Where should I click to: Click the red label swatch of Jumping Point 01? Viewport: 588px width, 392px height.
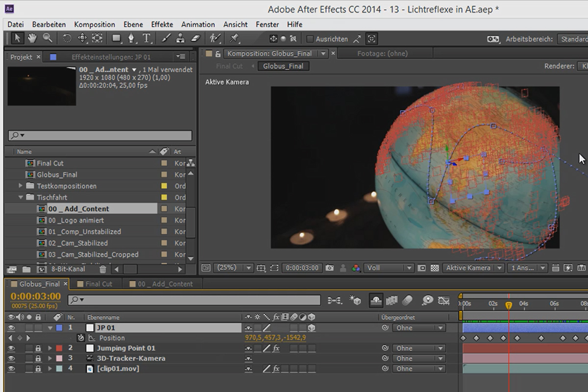click(59, 348)
